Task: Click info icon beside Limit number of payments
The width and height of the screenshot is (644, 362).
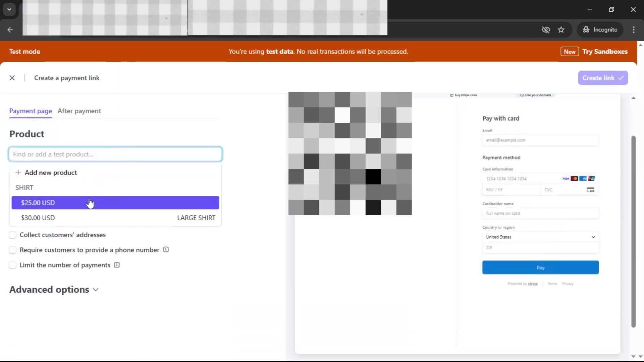Action: pyautogui.click(x=117, y=265)
